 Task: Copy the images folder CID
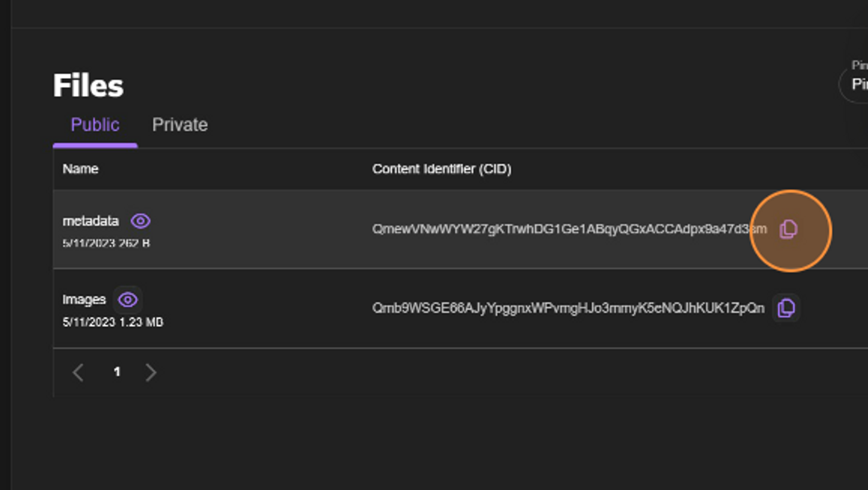coord(786,308)
